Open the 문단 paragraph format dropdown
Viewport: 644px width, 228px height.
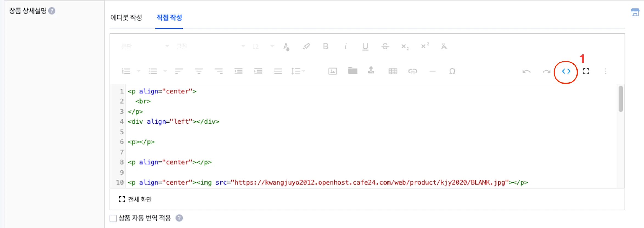tap(145, 46)
